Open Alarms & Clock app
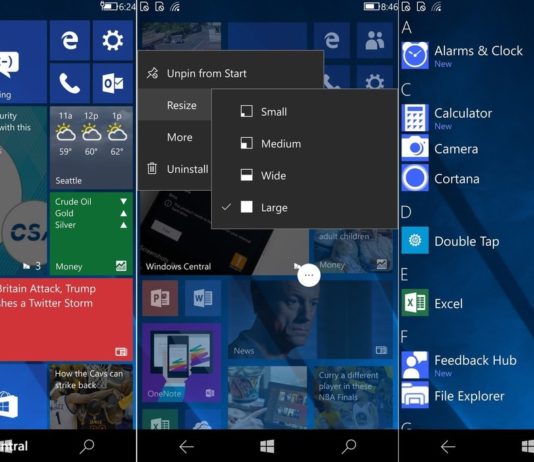Screen dimensions: 534x462 tap(467, 55)
